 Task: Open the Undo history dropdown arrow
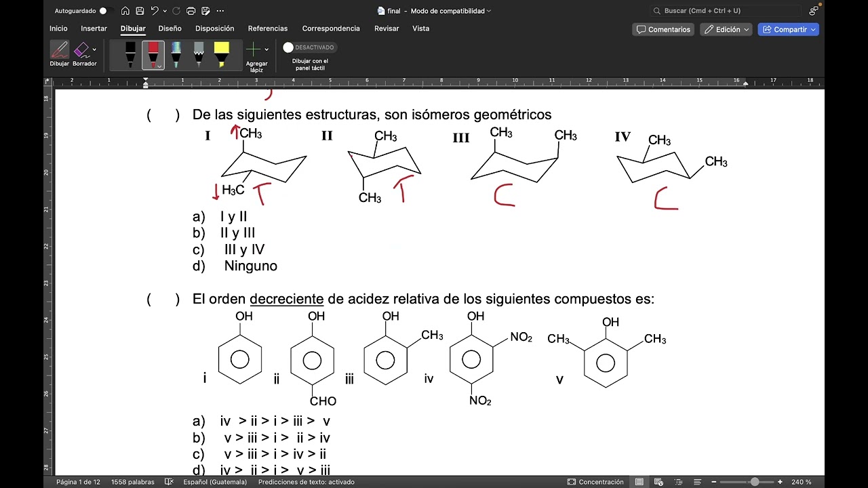[165, 12]
